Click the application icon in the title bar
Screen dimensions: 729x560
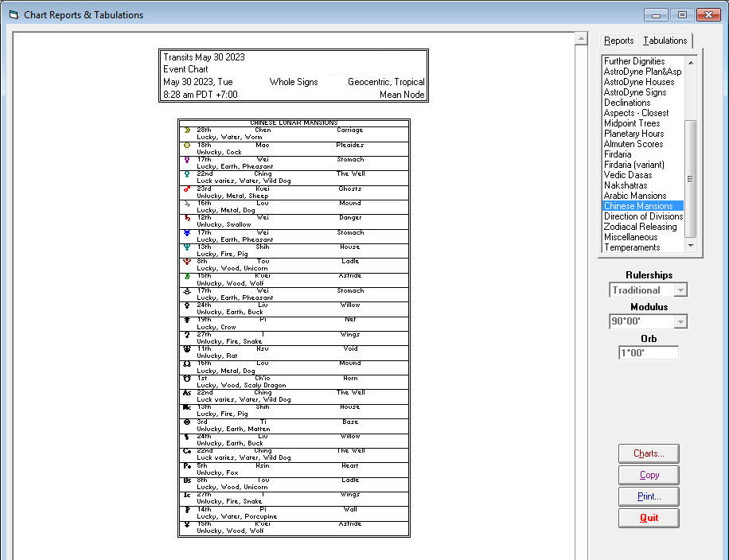click(x=13, y=14)
